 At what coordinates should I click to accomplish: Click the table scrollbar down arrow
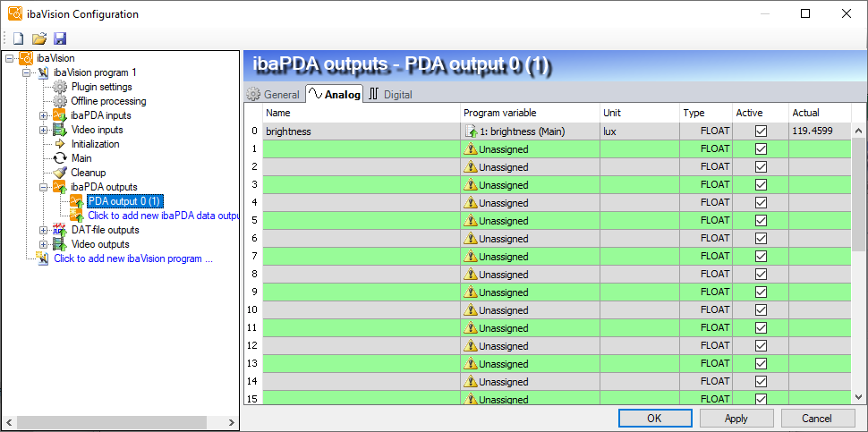click(858, 396)
